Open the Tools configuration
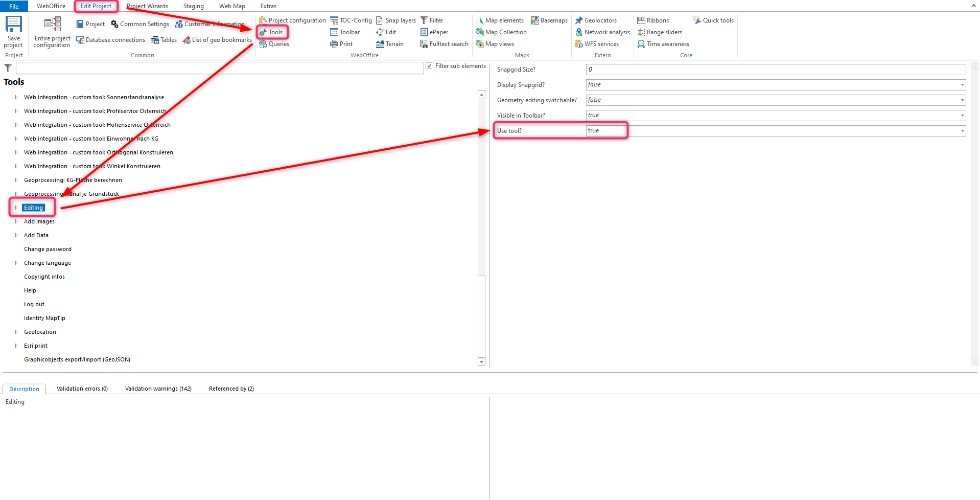Viewport: 980px width, 500px height. coord(272,32)
